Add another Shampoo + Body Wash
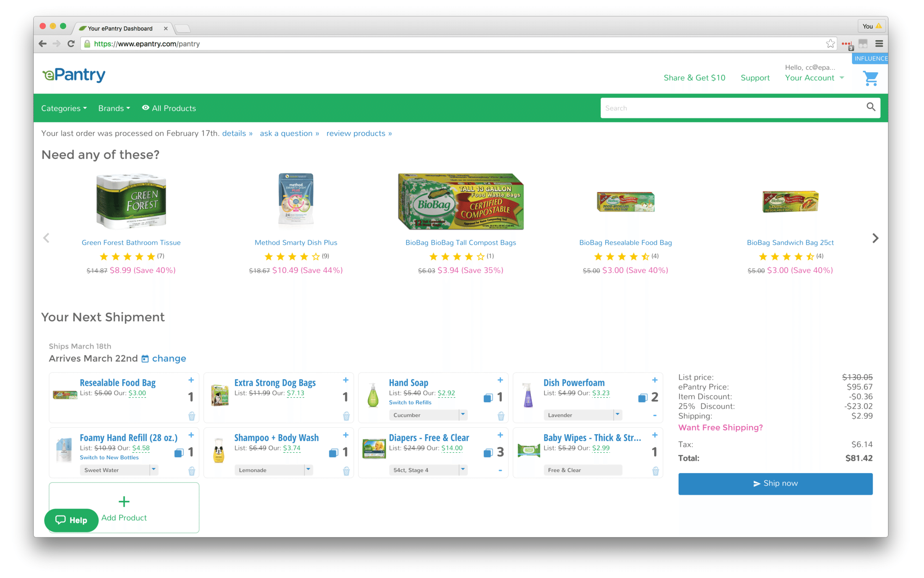Image resolution: width=924 pixels, height=578 pixels. click(x=346, y=435)
